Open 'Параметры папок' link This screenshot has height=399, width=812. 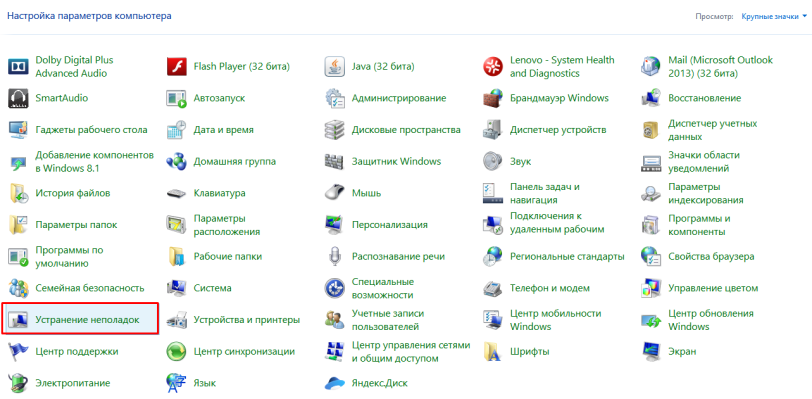[x=76, y=225]
